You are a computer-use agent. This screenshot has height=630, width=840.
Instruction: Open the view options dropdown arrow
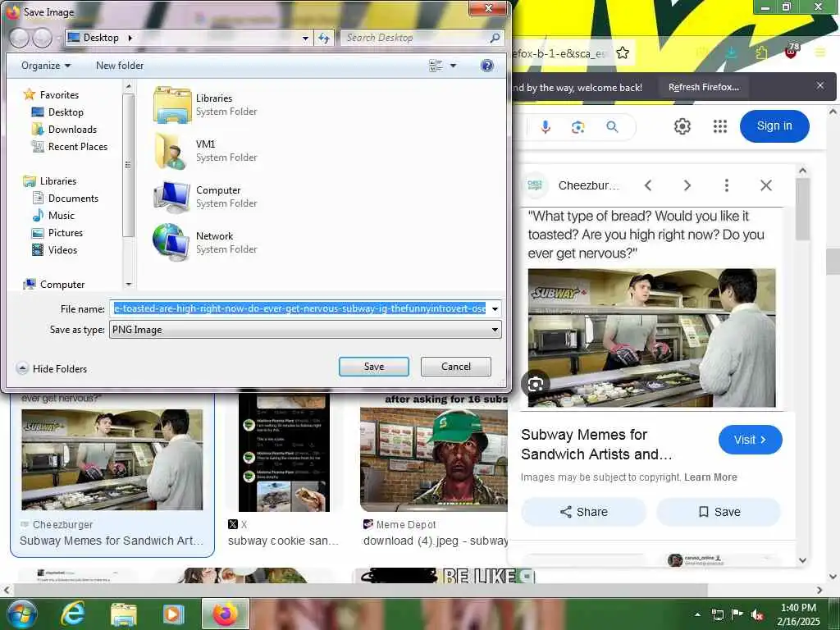(x=453, y=66)
